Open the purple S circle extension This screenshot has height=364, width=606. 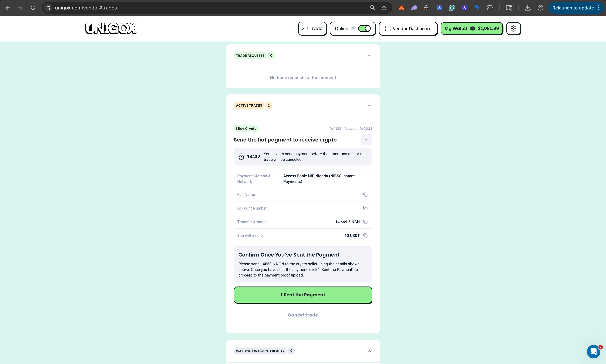464,8
